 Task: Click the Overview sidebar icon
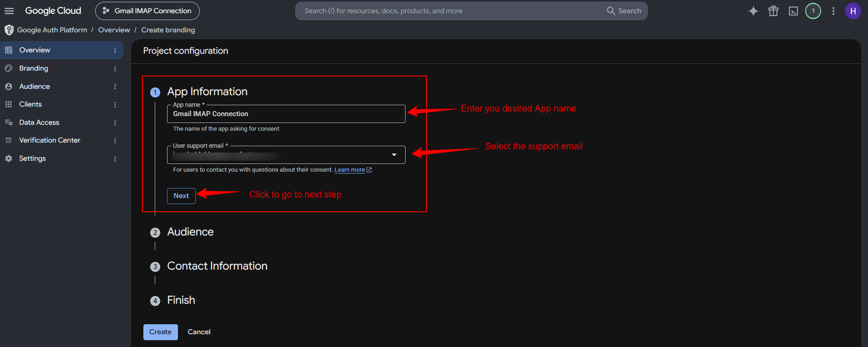9,50
